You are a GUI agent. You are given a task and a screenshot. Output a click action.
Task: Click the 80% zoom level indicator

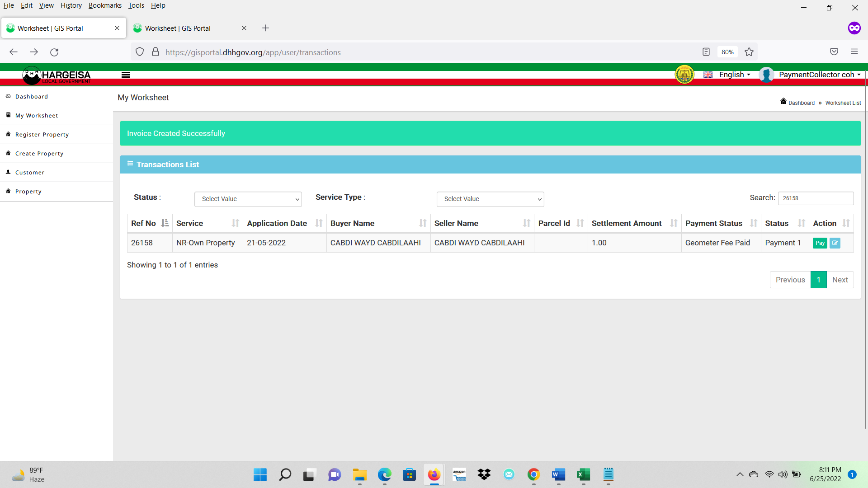coord(727,52)
